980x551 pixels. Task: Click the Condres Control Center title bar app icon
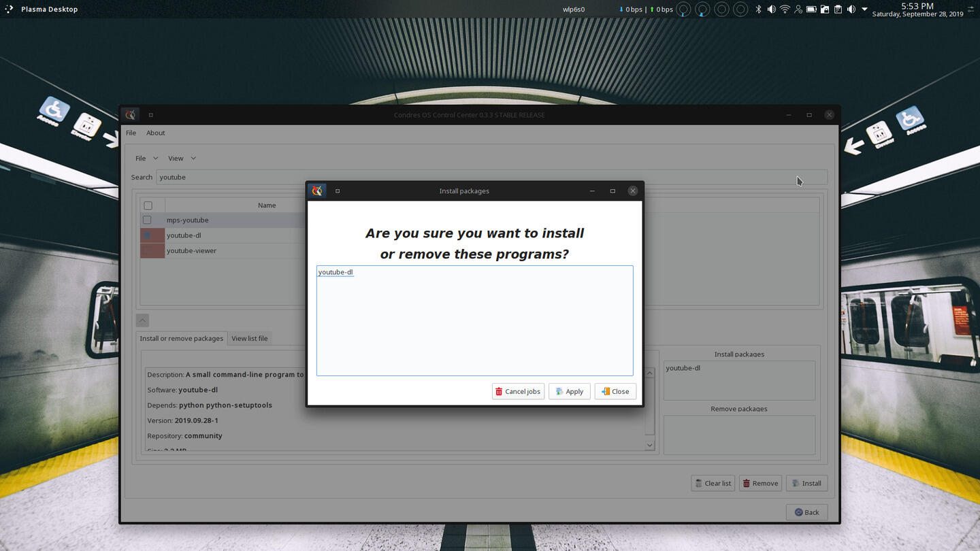(130, 114)
